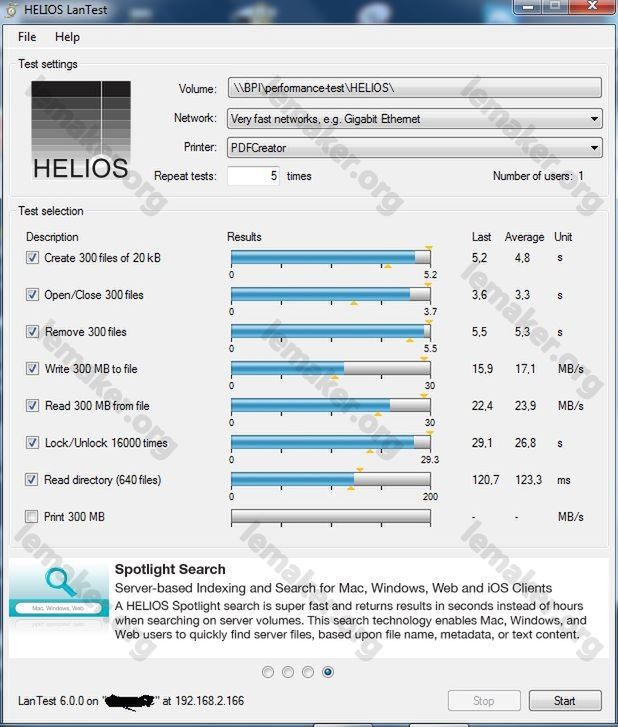
Task: Click the Read directory result bar
Action: tap(331, 479)
